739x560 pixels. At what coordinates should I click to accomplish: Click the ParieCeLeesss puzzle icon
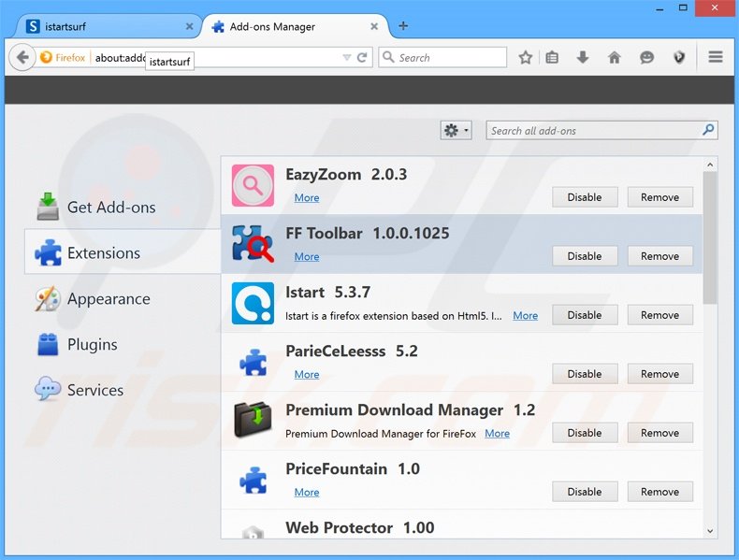pos(254,362)
